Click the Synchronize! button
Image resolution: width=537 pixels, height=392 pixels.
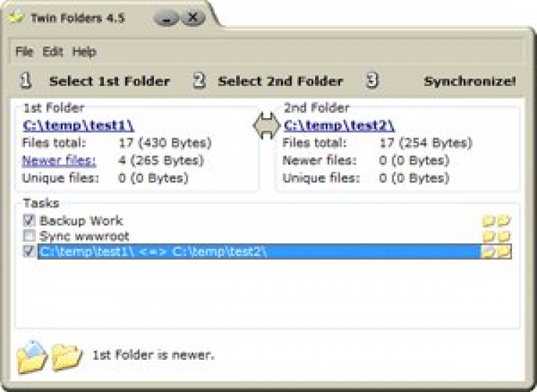(470, 82)
